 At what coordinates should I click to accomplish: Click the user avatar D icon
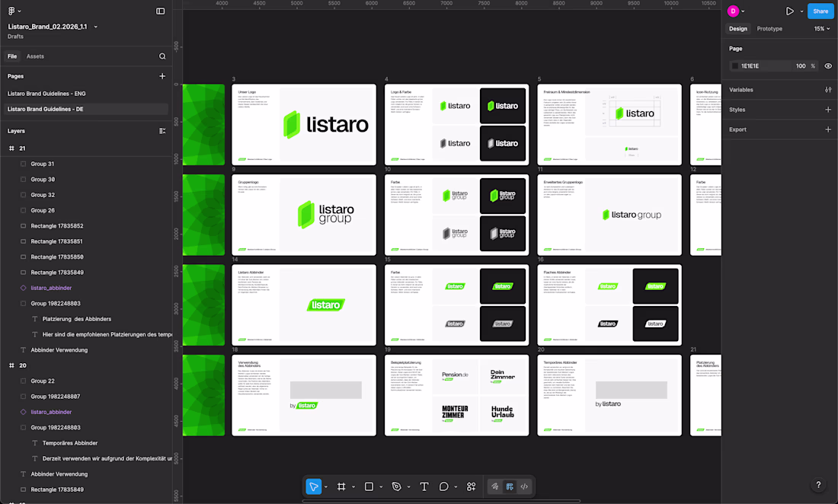click(733, 11)
